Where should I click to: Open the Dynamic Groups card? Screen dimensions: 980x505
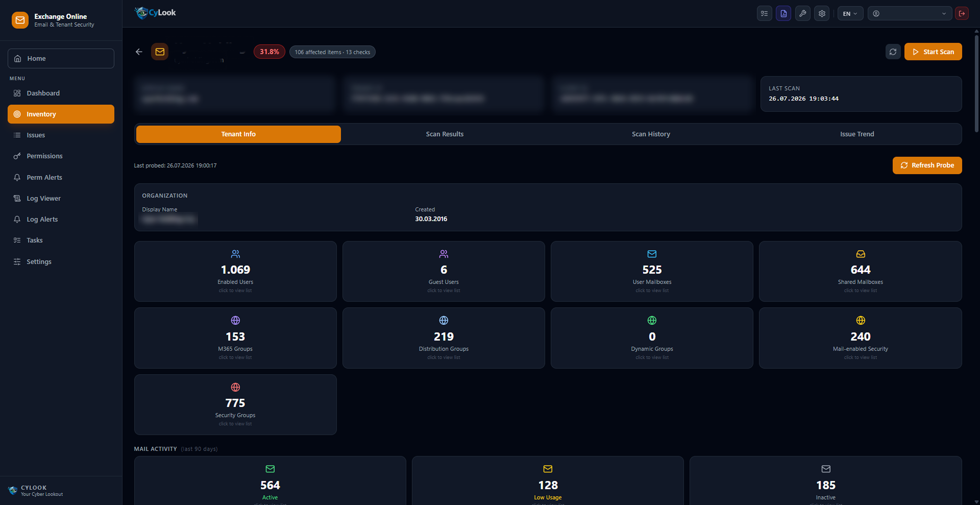[652, 338]
